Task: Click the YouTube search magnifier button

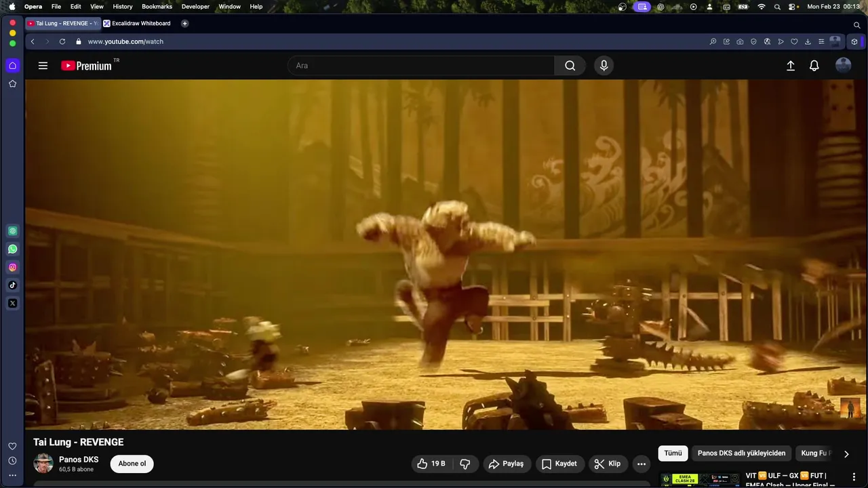Action: pos(570,66)
